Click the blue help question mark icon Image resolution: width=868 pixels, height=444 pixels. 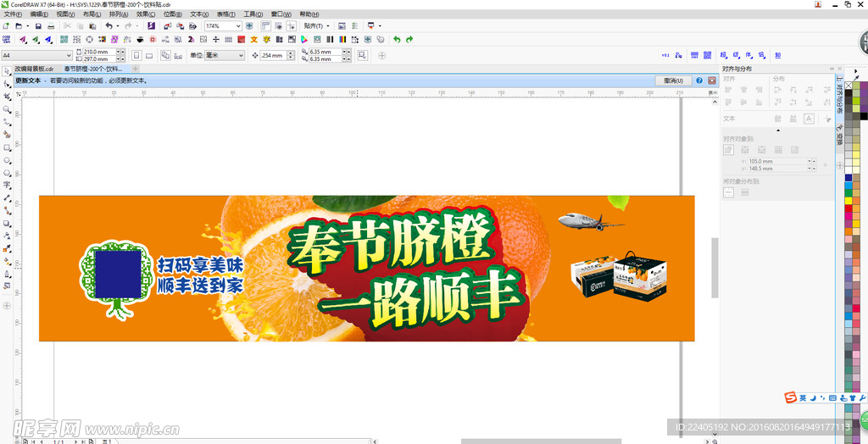pos(699,80)
